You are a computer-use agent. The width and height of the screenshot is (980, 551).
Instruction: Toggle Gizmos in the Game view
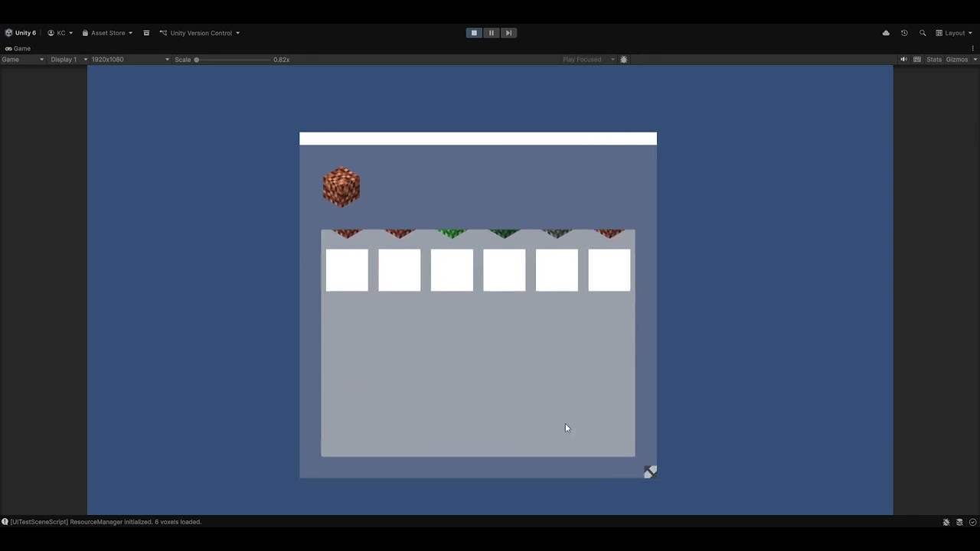pyautogui.click(x=956, y=60)
